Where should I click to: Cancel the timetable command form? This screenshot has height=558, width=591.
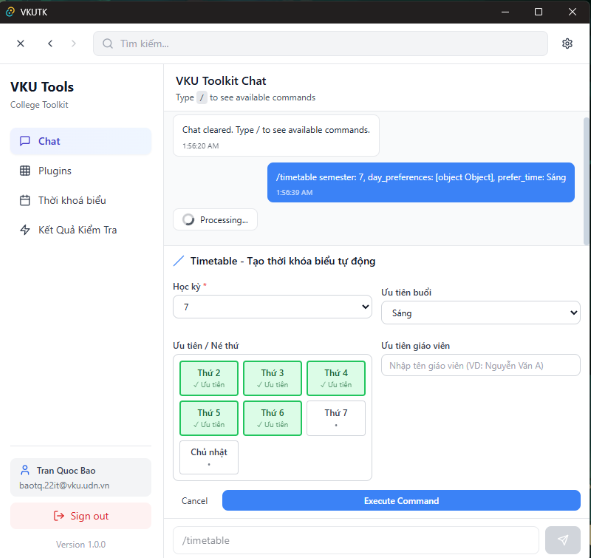(x=194, y=501)
